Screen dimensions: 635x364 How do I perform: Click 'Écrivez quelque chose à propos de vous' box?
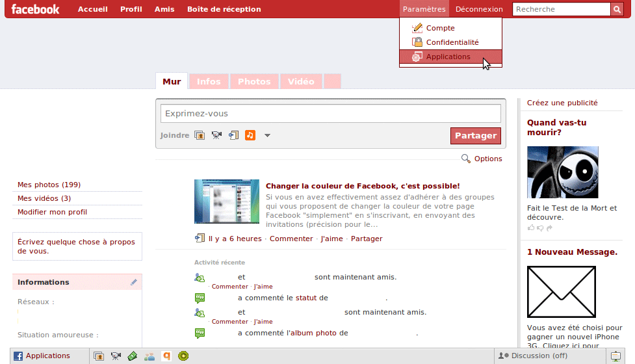(x=77, y=246)
